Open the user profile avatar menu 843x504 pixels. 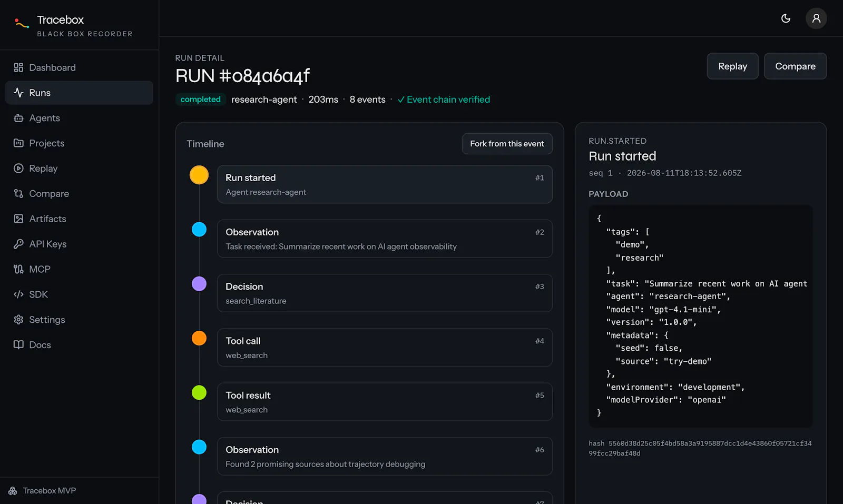click(816, 18)
